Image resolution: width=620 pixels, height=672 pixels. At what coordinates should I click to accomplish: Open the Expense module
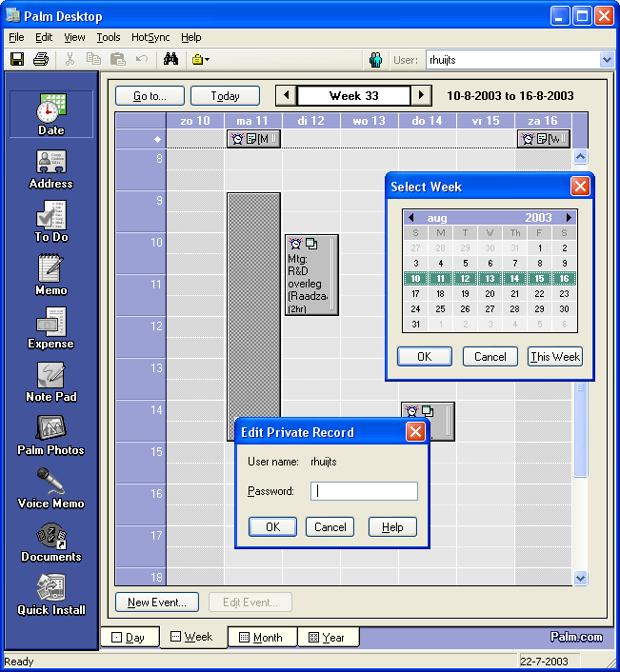tap(51, 328)
